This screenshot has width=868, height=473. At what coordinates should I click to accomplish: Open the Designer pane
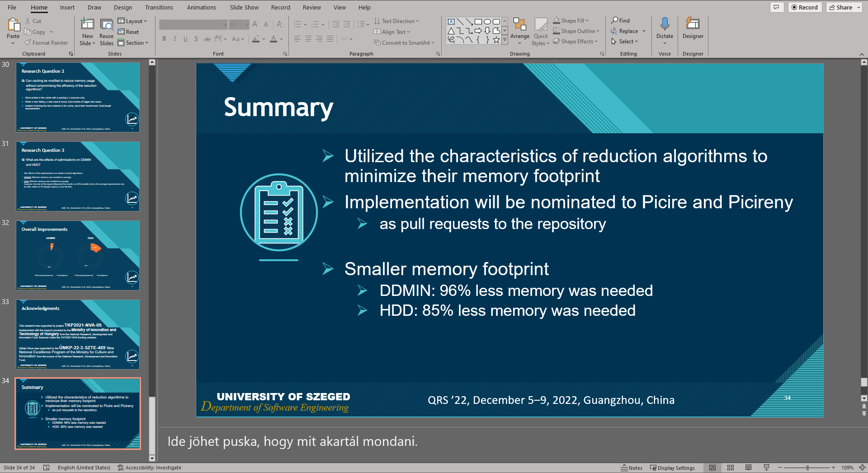pos(693,30)
